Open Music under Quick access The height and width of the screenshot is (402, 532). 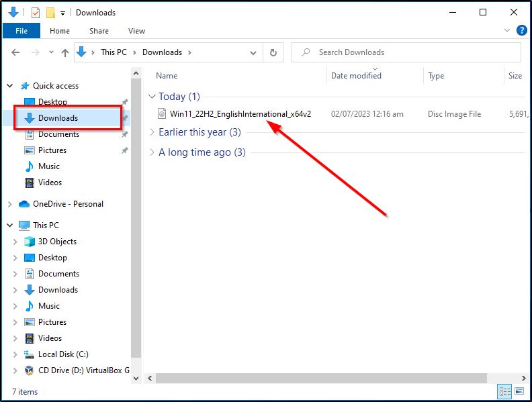click(49, 166)
